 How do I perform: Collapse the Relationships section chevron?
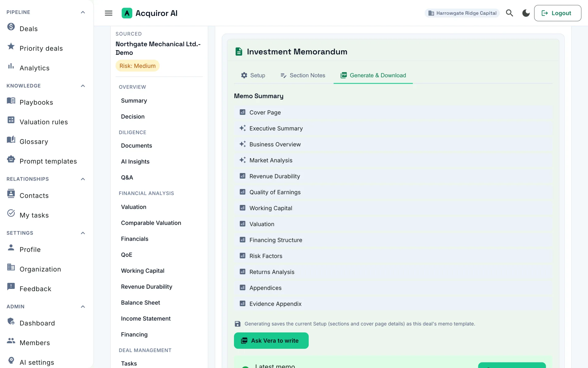coord(83,179)
